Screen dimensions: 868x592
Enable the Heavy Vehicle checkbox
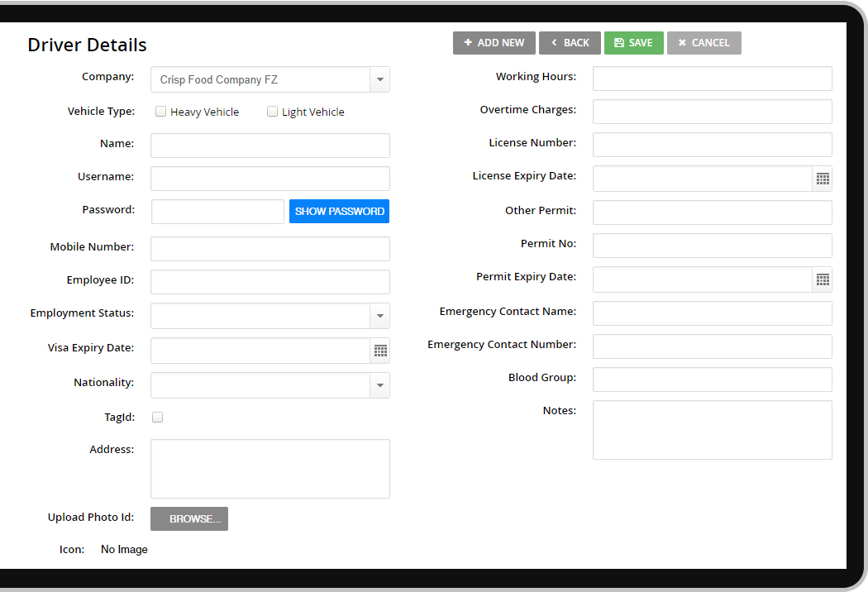pos(161,112)
